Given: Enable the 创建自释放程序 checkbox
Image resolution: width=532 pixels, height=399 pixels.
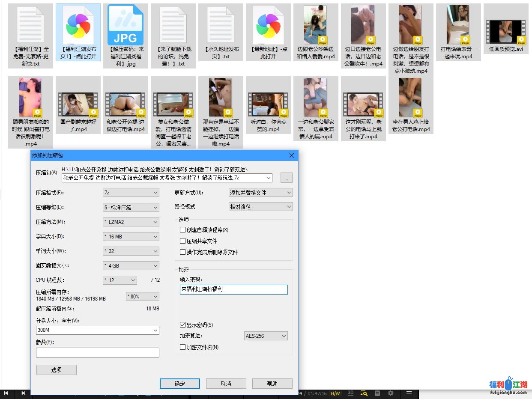Looking at the screenshot, I should tap(183, 230).
